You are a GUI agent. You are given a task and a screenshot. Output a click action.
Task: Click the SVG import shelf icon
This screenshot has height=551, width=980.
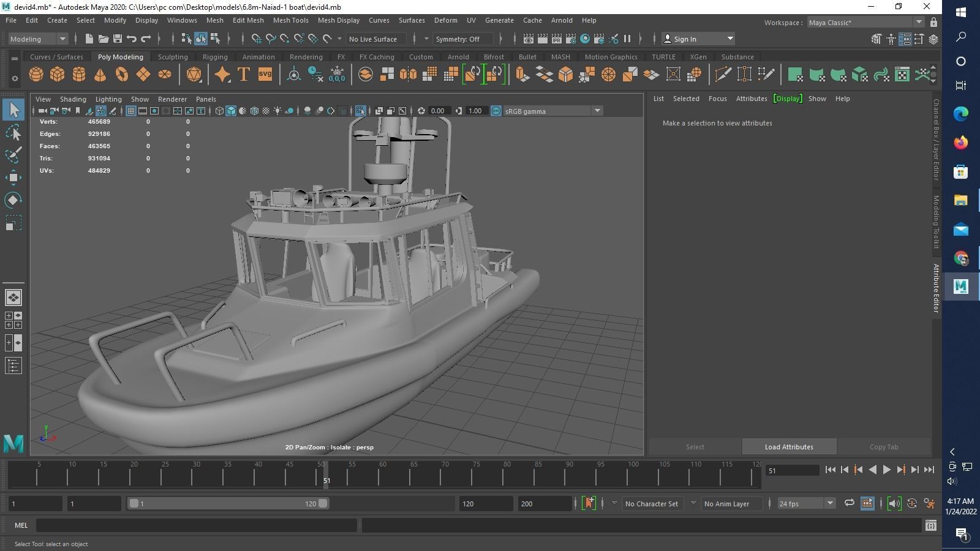(x=265, y=75)
